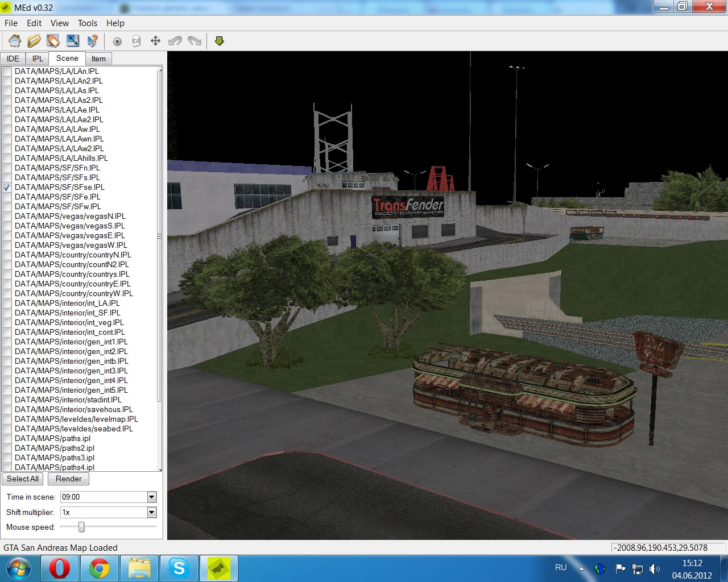Uncheck DATA/MAPS/SF/SFse.IPL checkbox
728x582 pixels.
7,187
